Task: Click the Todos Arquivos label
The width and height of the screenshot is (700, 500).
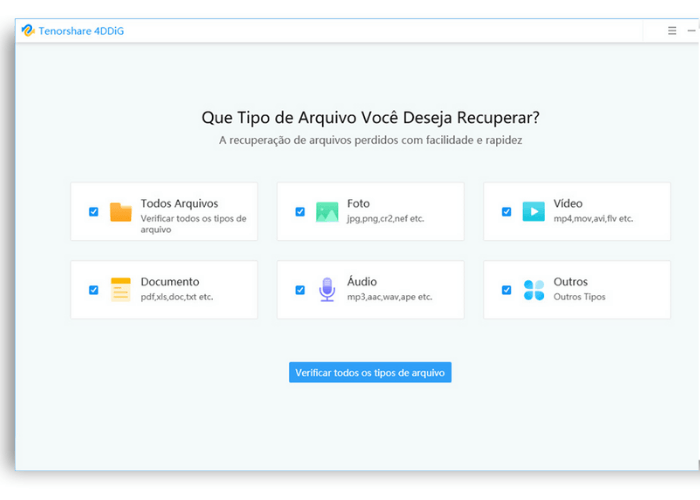Action: [x=179, y=204]
